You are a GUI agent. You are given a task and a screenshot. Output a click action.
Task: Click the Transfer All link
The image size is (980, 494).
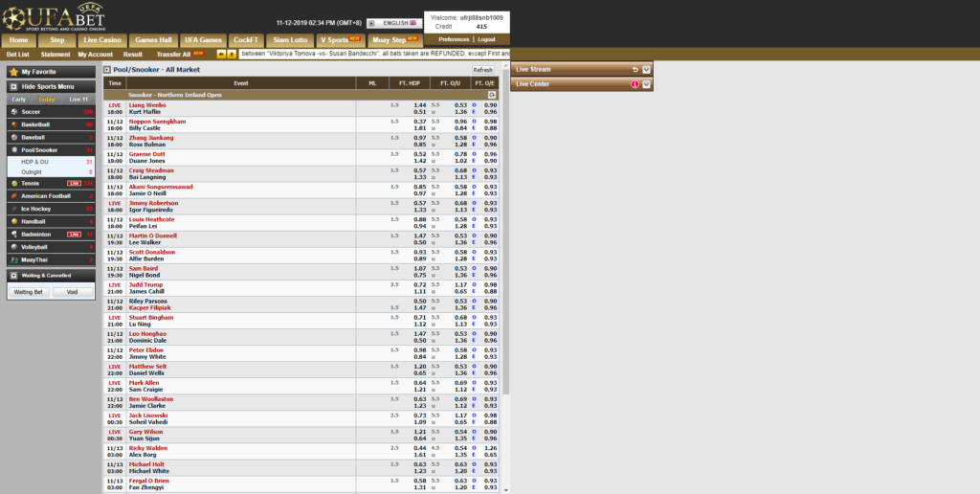pos(174,55)
